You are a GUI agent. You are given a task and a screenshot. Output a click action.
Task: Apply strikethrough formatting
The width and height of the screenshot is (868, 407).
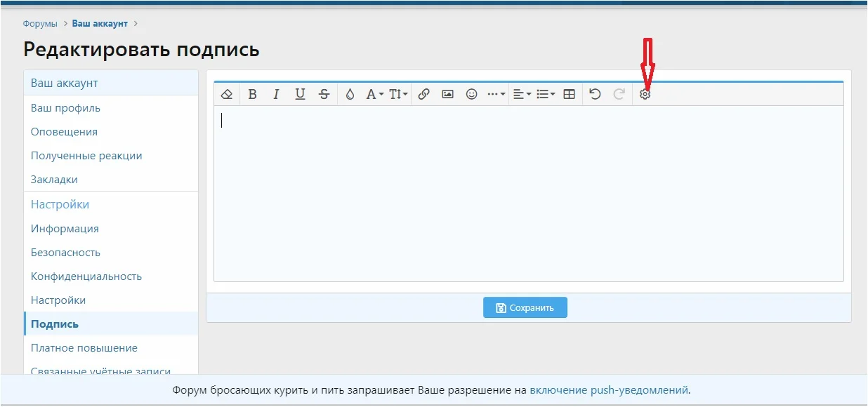(x=324, y=93)
